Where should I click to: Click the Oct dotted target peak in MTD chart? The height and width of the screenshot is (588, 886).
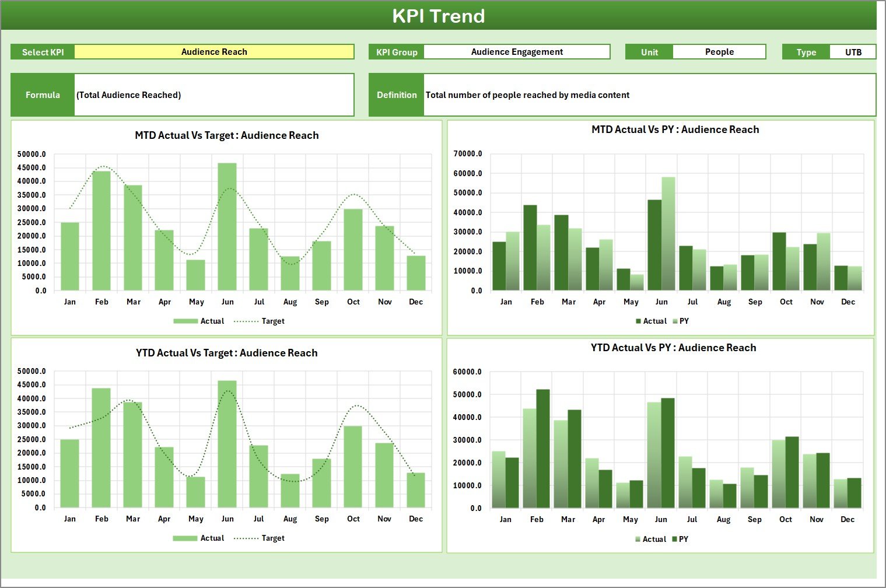[353, 195]
